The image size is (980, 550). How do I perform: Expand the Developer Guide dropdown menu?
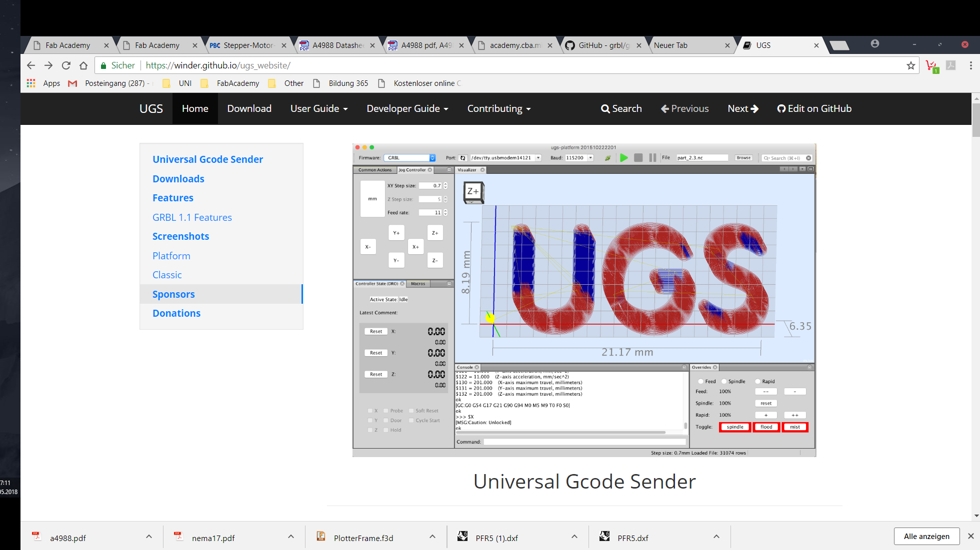pyautogui.click(x=407, y=108)
